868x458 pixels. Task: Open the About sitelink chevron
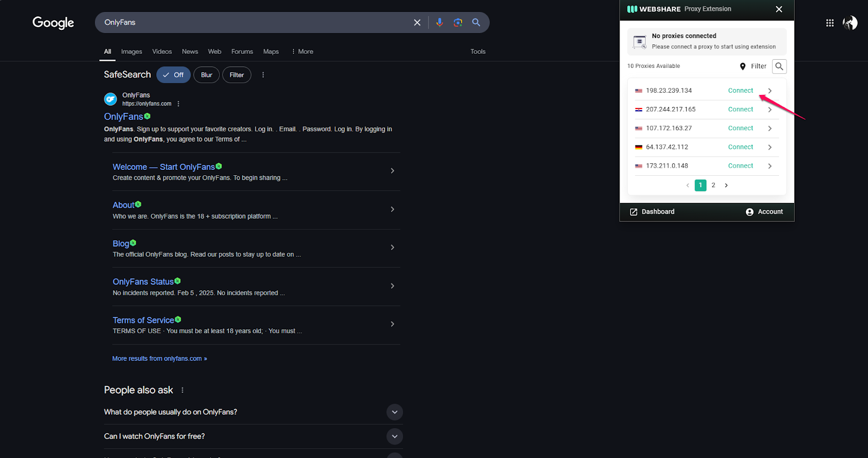[392, 209]
